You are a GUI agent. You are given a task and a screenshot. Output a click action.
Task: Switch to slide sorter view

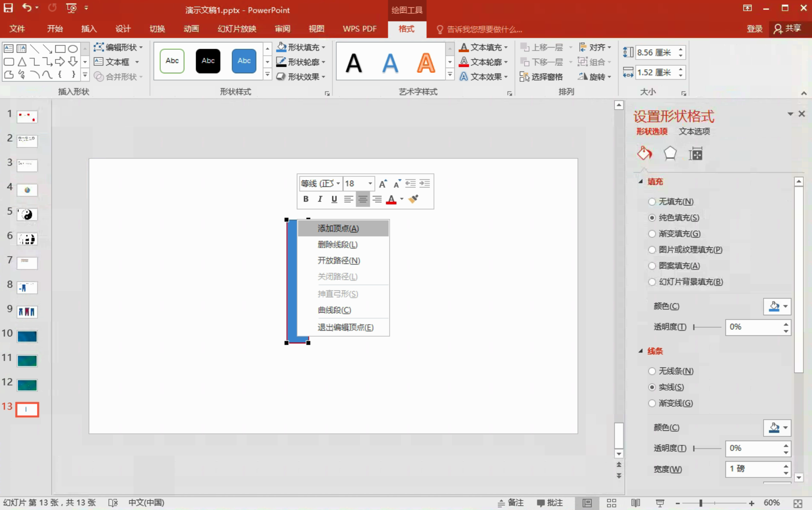(612, 503)
